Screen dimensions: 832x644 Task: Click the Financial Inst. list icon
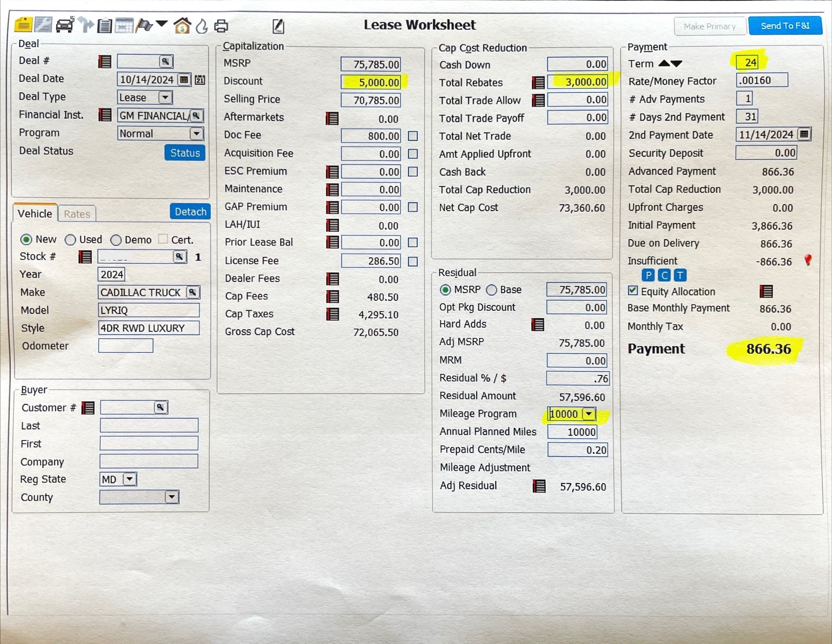click(105, 115)
